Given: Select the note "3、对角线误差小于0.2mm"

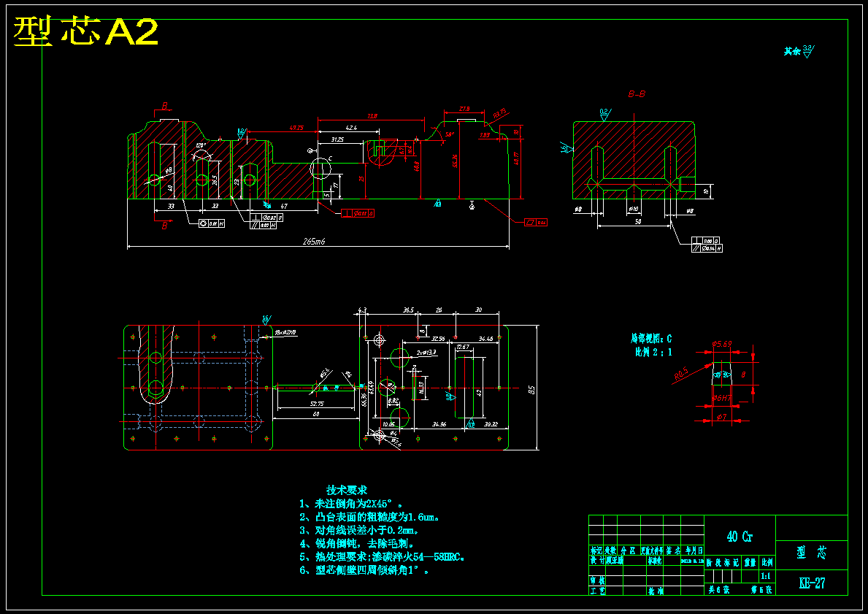Looking at the screenshot, I should click(x=358, y=530).
